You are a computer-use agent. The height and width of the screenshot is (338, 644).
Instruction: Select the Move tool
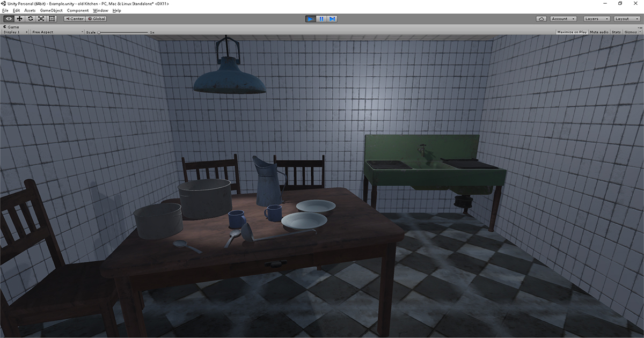[19, 18]
